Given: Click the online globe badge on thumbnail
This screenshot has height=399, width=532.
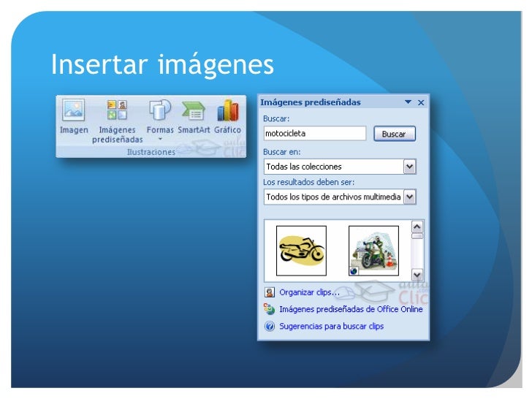Looking at the screenshot, I should coord(354,271).
